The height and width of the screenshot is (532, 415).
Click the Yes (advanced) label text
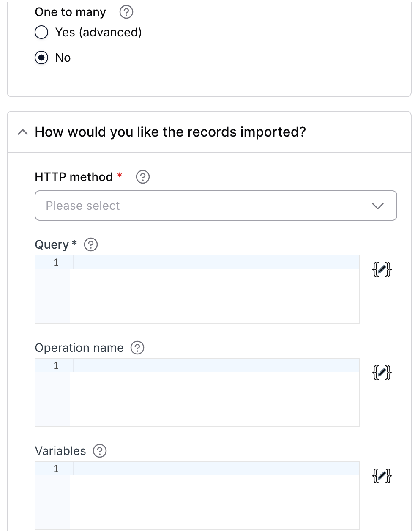tap(98, 32)
